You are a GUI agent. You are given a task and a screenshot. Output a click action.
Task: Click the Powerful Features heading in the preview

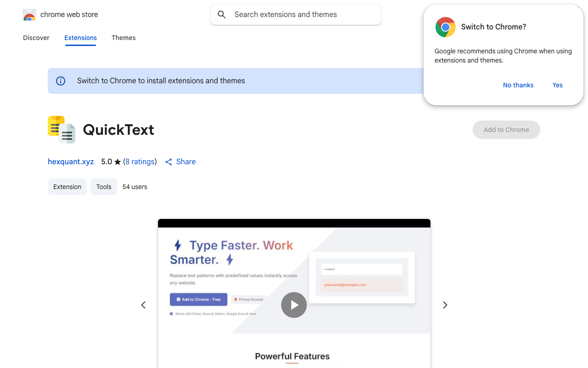point(292,356)
